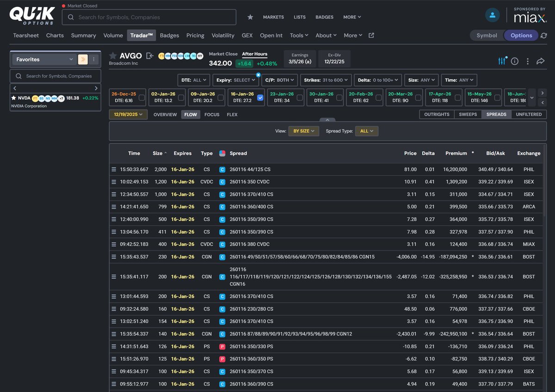Show SWEEPS trades
The image size is (555, 392).
click(x=468, y=114)
